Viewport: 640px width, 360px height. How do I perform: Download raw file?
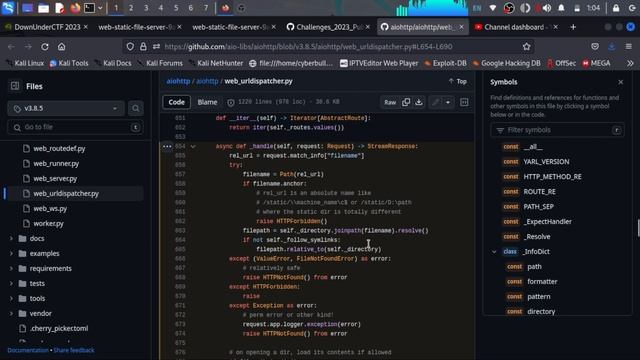click(419, 102)
